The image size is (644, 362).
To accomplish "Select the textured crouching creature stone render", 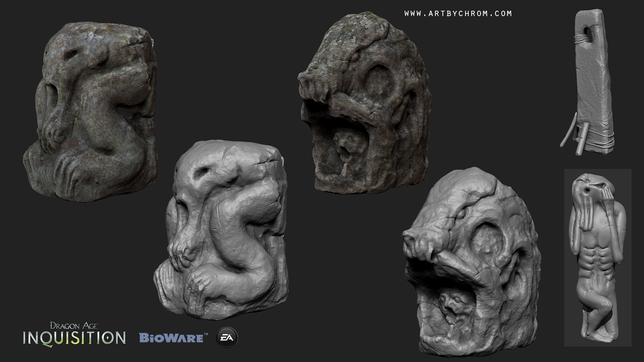I will coord(90,112).
